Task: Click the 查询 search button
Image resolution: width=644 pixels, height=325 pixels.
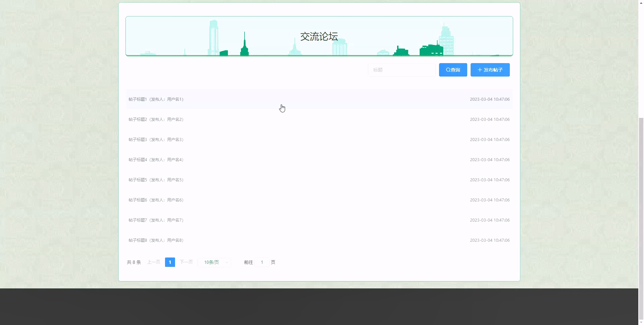Action: point(453,70)
